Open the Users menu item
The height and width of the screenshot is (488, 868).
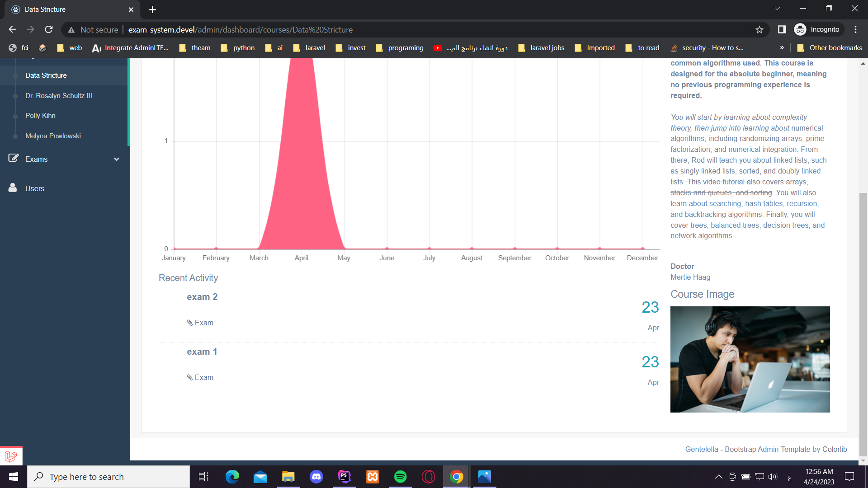[x=35, y=188]
